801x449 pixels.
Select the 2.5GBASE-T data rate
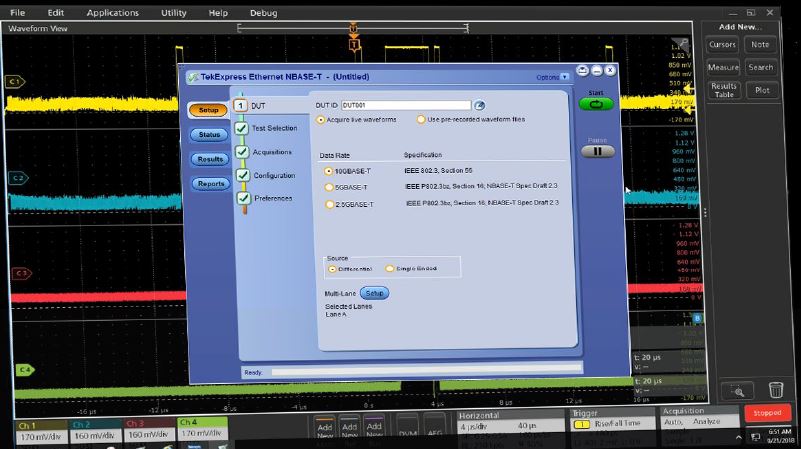pos(329,204)
